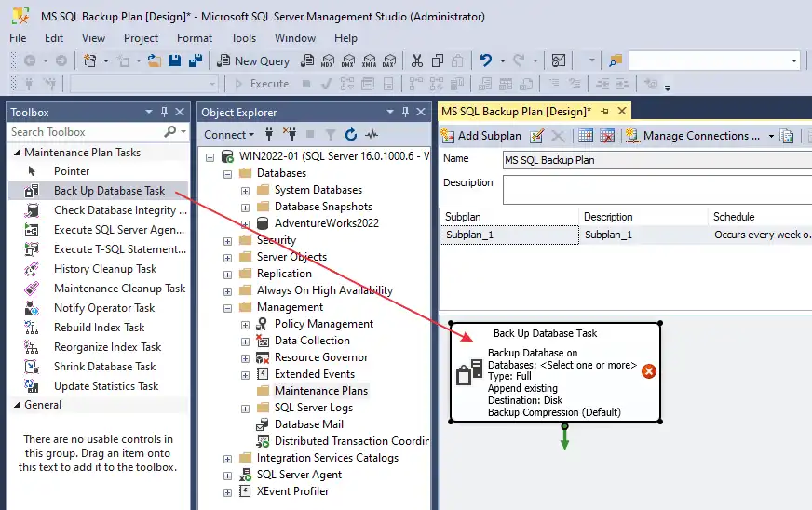This screenshot has width=812, height=510.
Task: Refresh the Object Explorer tree
Action: (x=351, y=135)
